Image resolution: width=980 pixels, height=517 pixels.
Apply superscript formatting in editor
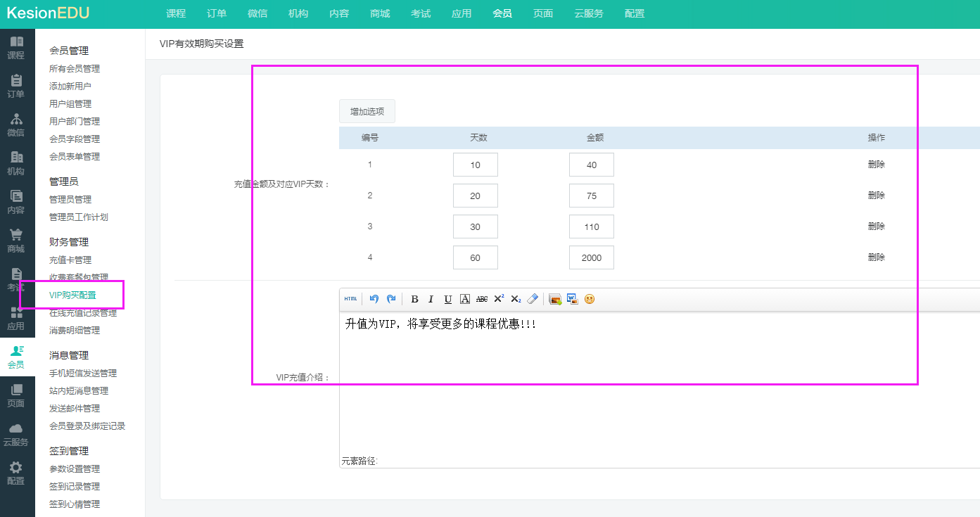click(x=499, y=299)
